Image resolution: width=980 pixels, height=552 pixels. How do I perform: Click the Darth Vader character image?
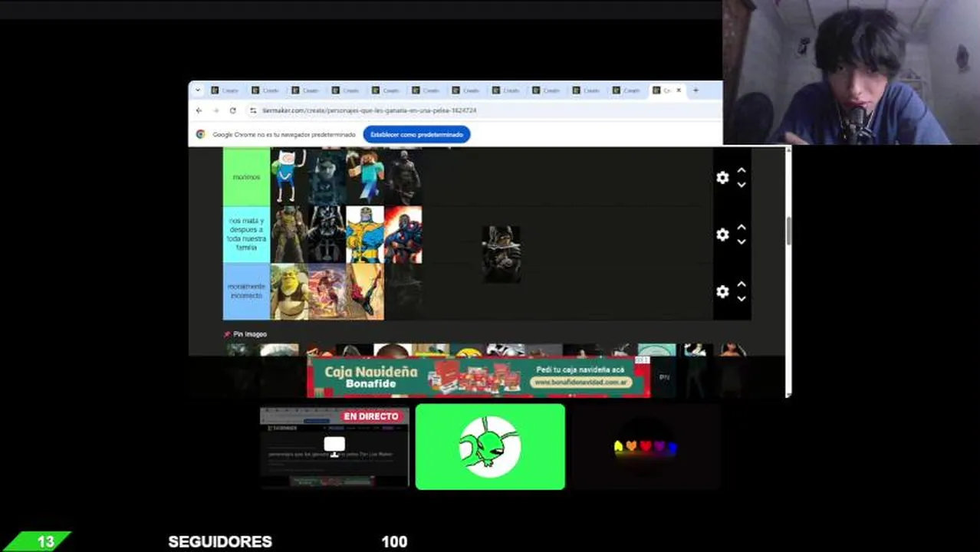click(327, 235)
